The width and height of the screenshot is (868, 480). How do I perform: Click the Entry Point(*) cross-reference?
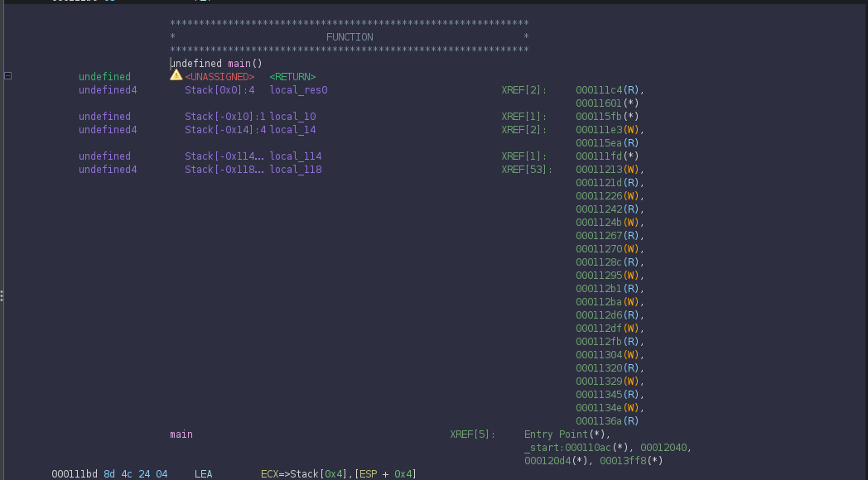pos(567,434)
